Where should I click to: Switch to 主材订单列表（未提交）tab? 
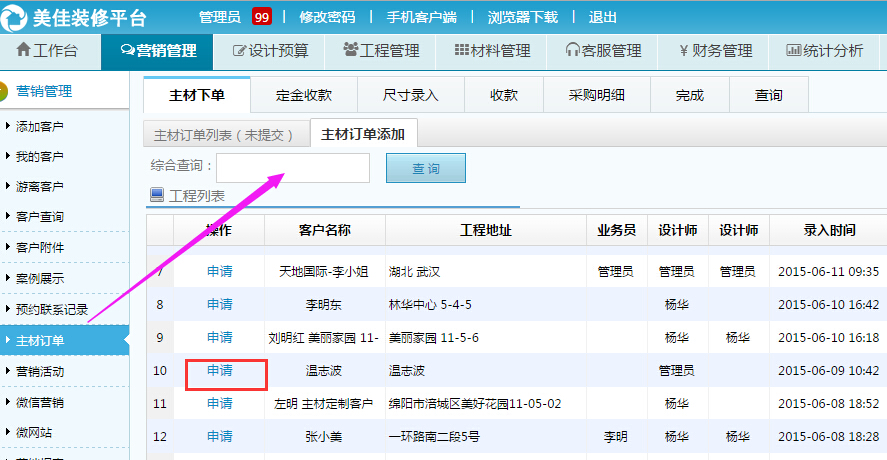(x=224, y=134)
